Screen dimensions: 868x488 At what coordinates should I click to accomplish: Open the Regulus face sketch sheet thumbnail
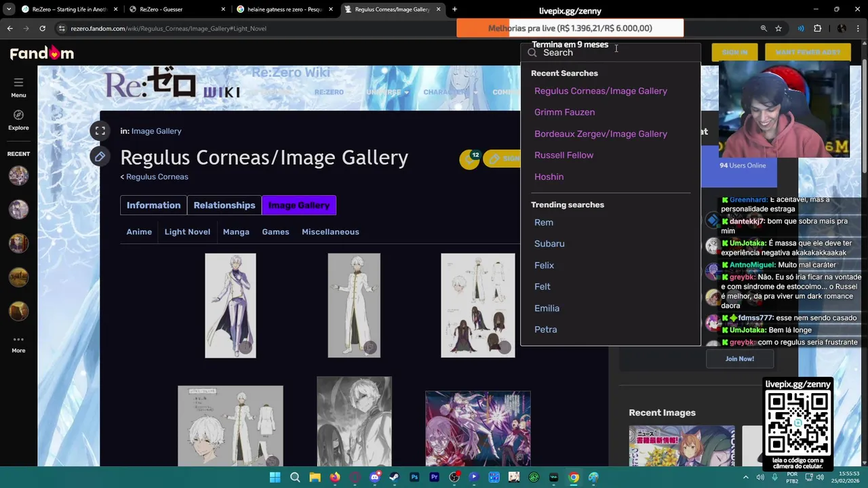[231, 426]
